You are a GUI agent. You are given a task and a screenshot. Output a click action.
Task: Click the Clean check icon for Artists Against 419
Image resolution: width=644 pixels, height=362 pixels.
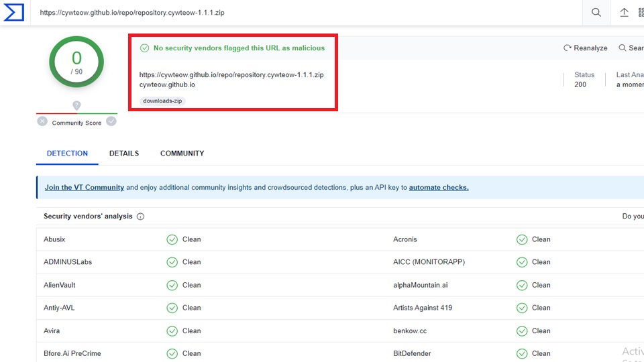tap(522, 308)
